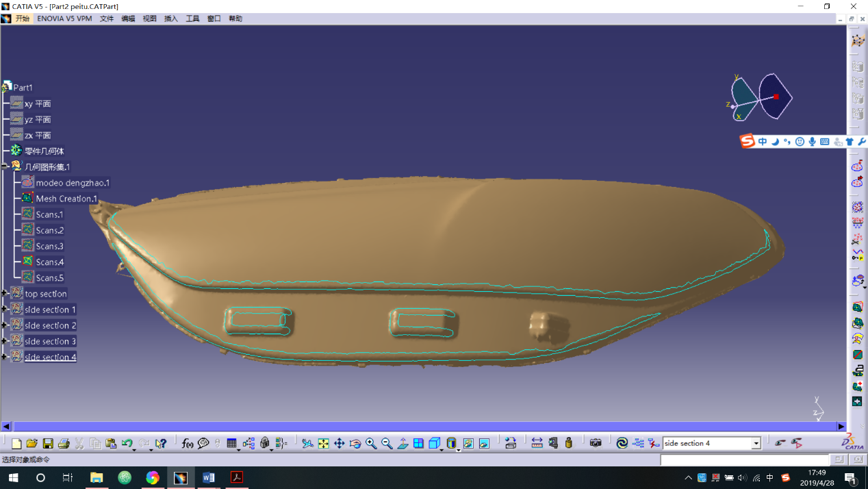
Task: Select Scans.4 in the tree
Action: tap(49, 262)
